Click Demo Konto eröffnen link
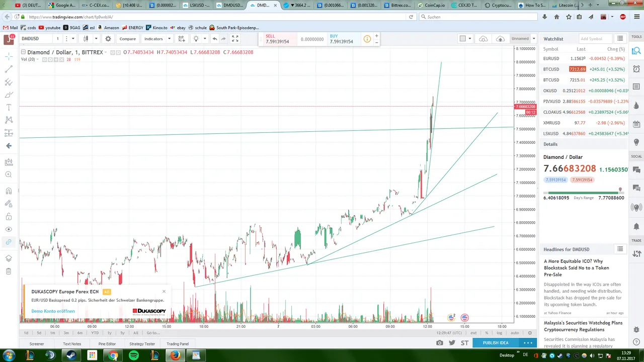Image resolution: width=644 pixels, height=362 pixels. click(x=53, y=311)
